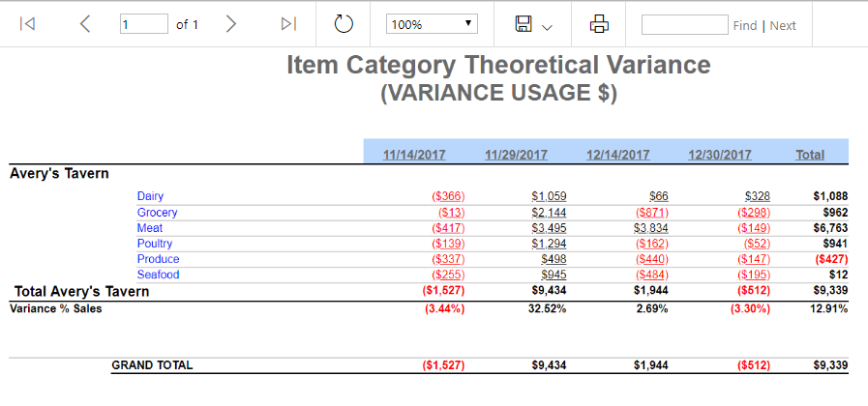Click the Total column header
868x406 pixels.
(810, 155)
